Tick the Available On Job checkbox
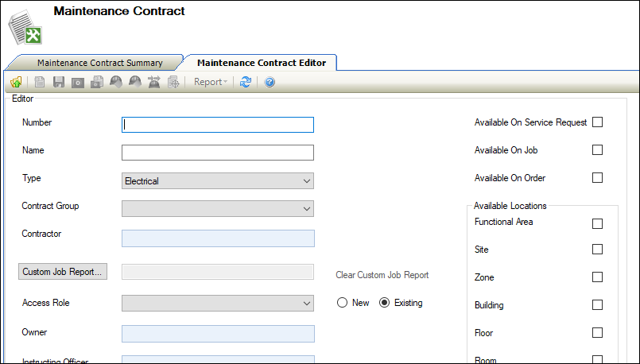This screenshot has height=364, width=640. point(597,150)
